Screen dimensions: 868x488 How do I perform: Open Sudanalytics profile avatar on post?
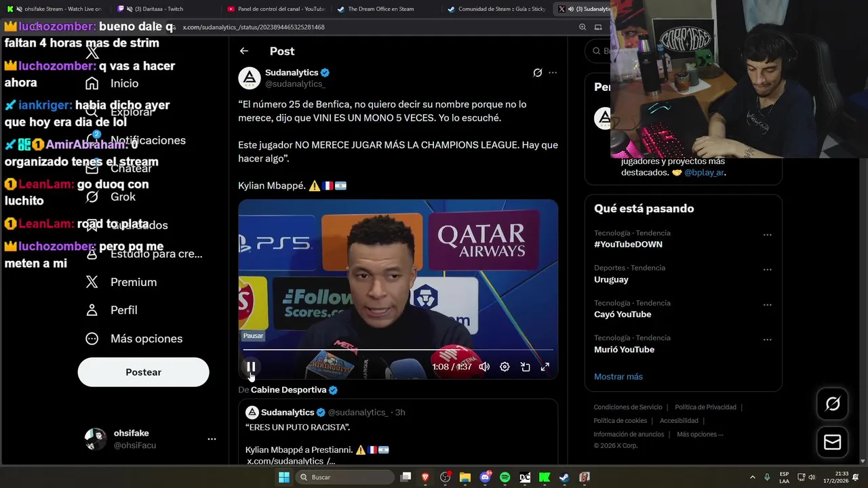(250, 78)
